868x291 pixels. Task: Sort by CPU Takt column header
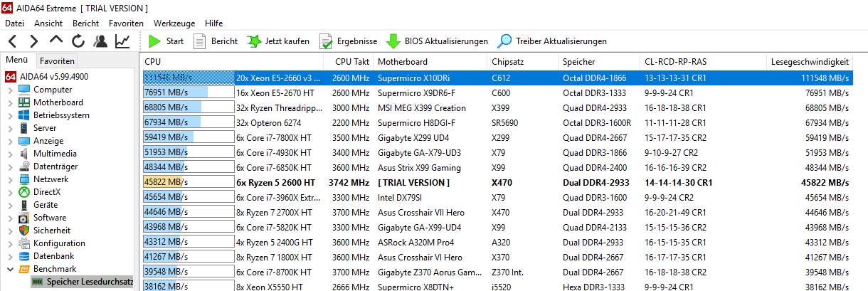(x=351, y=62)
